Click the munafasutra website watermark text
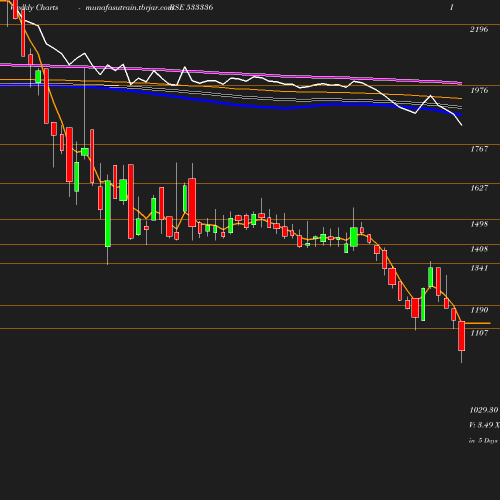The width and height of the screenshot is (500, 500). pyautogui.click(x=129, y=8)
